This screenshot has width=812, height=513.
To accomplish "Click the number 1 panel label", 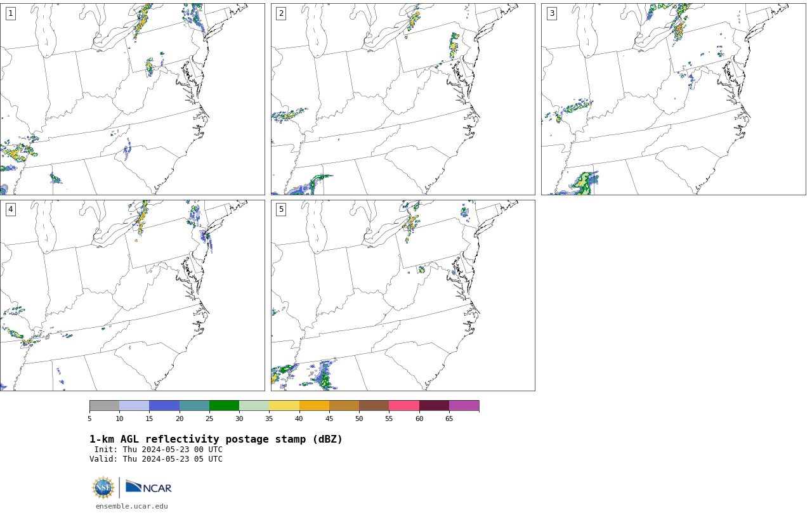I will 10,13.
